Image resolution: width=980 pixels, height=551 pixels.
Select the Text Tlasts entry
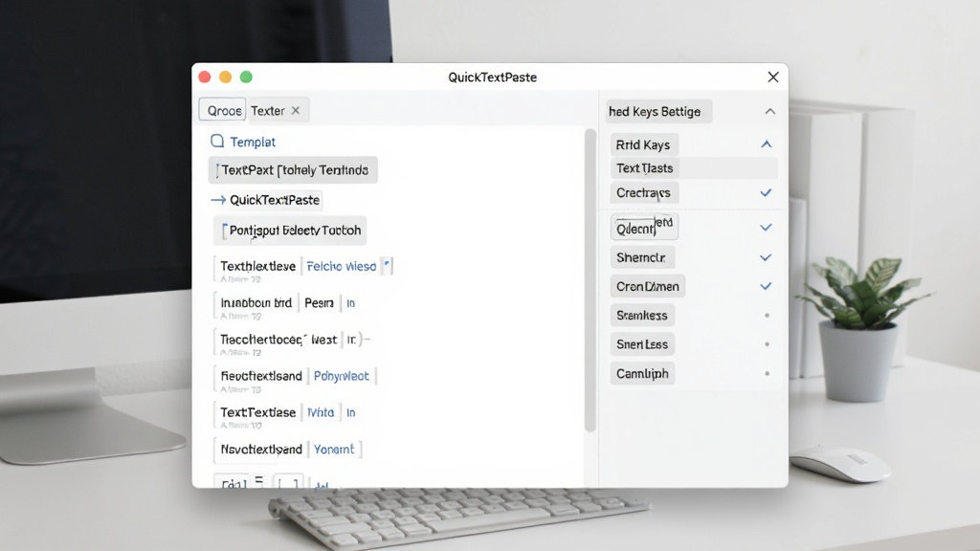[644, 168]
